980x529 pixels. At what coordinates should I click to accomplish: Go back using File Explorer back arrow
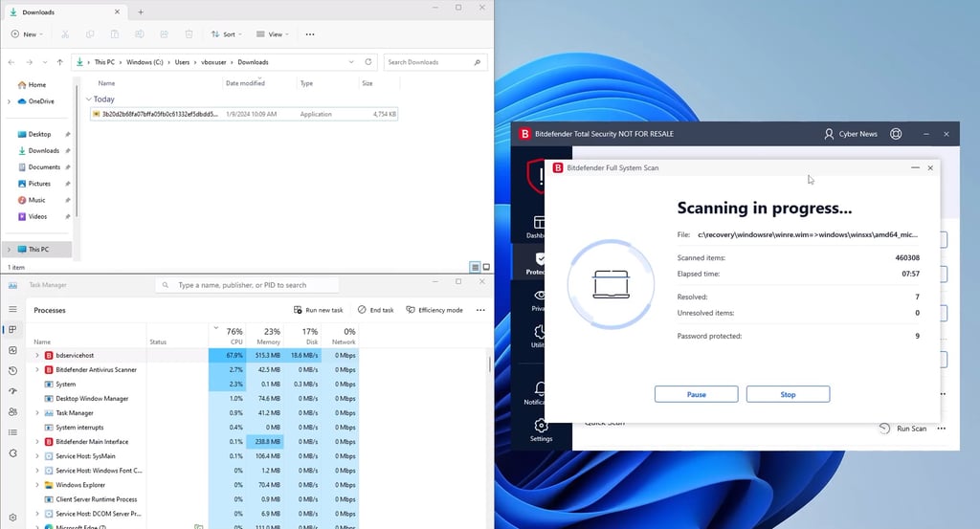point(11,62)
